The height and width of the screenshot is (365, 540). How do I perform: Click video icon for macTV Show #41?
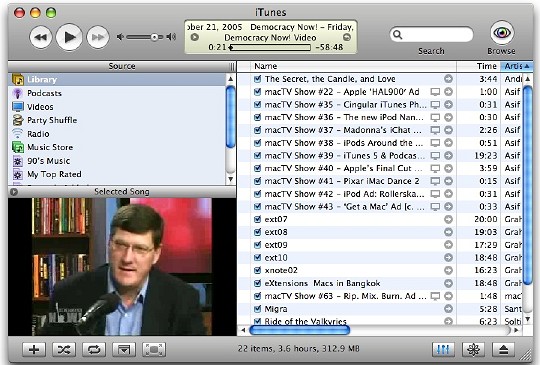tap(435, 181)
